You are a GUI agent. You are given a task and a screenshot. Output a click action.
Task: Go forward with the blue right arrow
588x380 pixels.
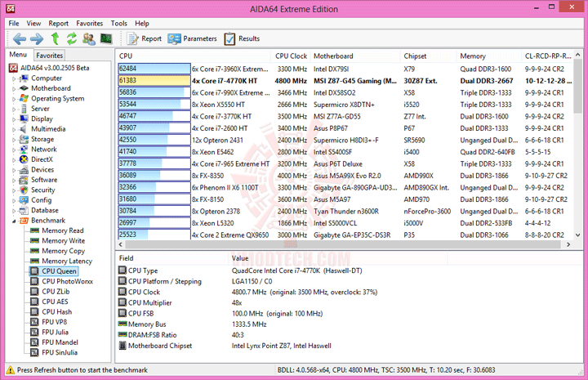[x=37, y=38]
